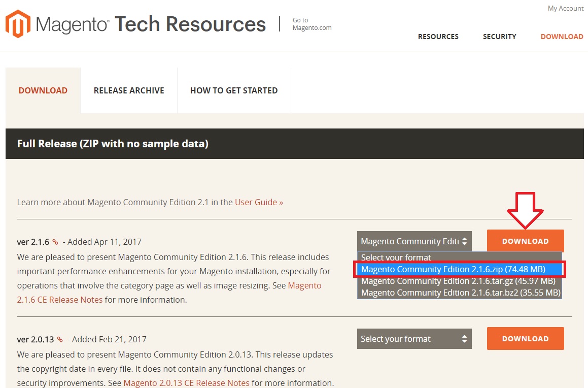Click the 'Full Release (ZIP with no sample data)' heading
Viewport: 588px width, 388px height.
[113, 144]
